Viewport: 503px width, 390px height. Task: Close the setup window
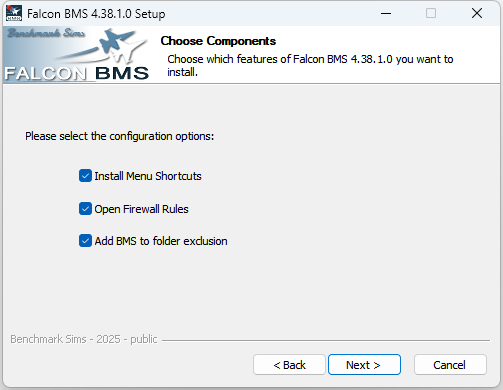(x=477, y=14)
